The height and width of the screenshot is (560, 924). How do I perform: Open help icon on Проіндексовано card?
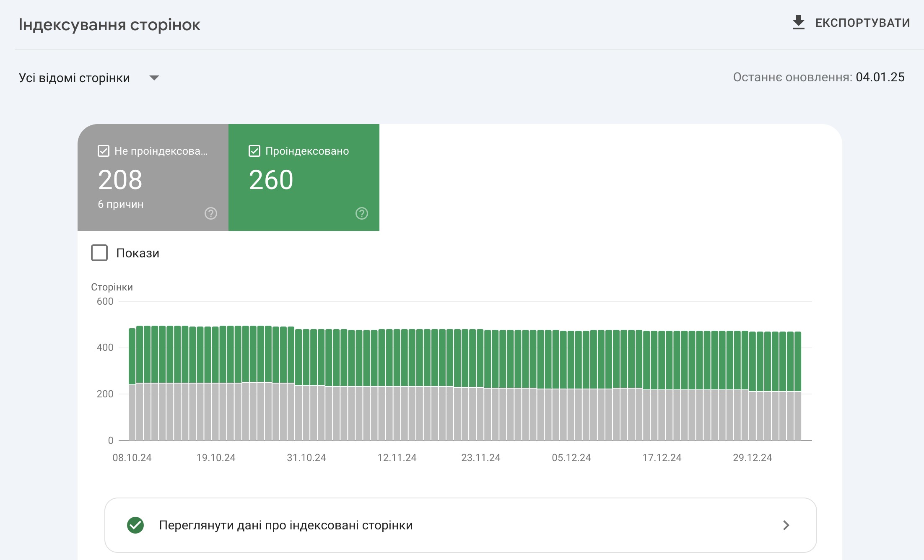click(x=361, y=213)
